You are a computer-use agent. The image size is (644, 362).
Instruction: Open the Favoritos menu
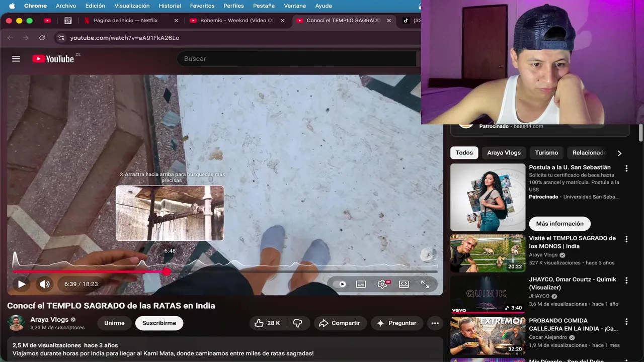click(x=202, y=6)
